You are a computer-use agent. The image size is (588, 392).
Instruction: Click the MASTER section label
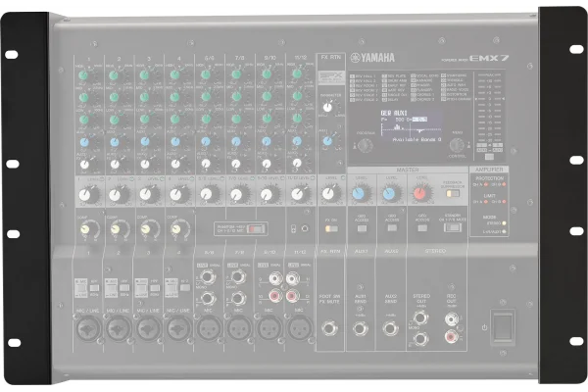click(x=408, y=170)
